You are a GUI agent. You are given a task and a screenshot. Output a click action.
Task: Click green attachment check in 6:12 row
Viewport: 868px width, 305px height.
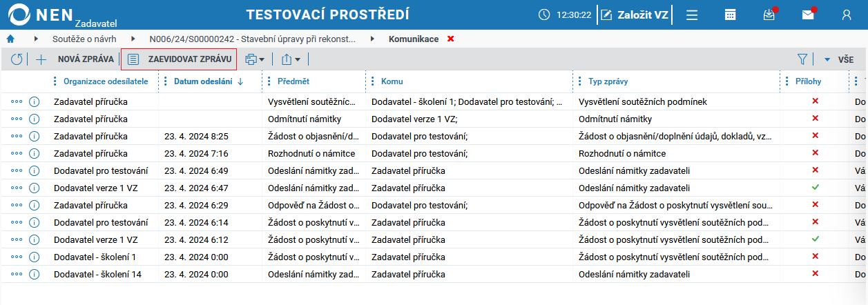(815, 239)
